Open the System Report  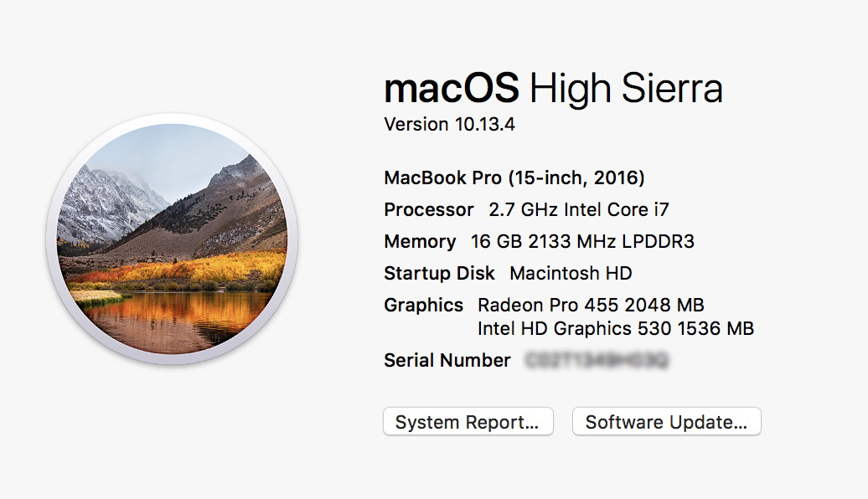468,422
